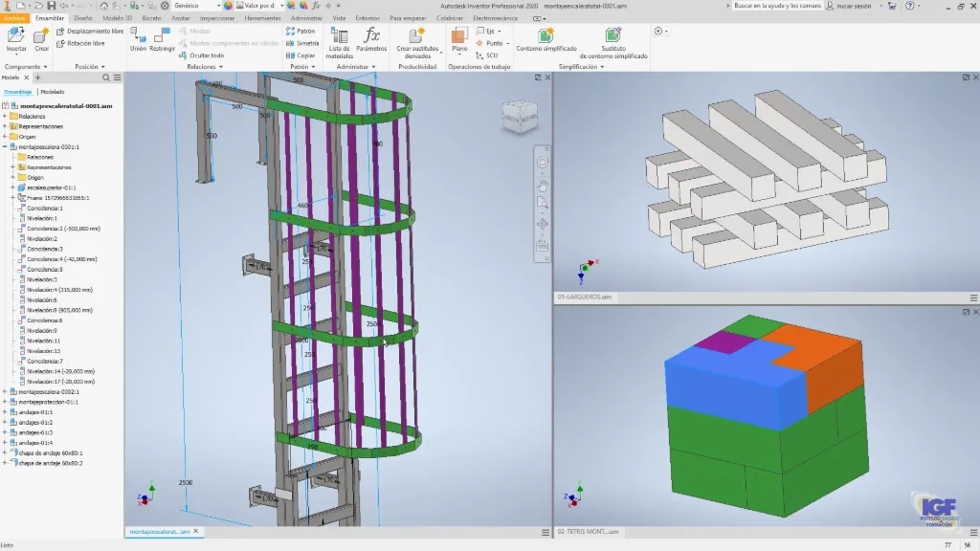980x551 pixels.
Task: Select the Patrón tool
Action: [x=301, y=31]
